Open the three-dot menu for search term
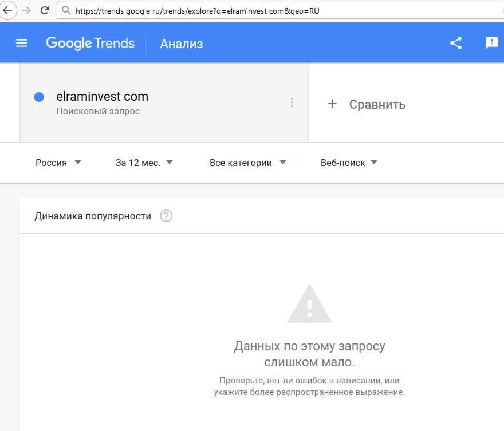504x431 pixels. pyautogui.click(x=292, y=103)
